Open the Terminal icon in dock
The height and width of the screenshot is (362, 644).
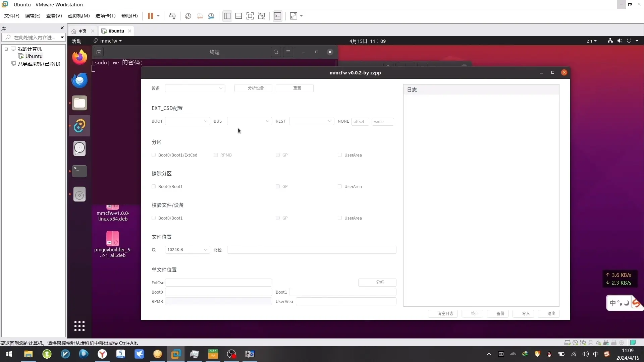click(79, 171)
